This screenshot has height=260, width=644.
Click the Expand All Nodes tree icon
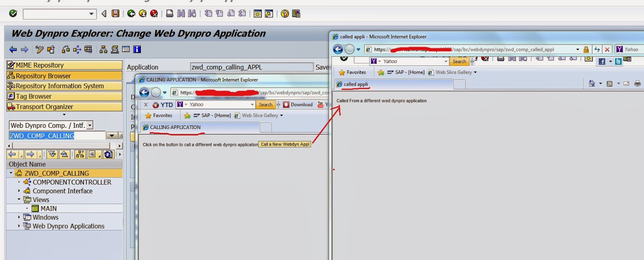point(52,154)
